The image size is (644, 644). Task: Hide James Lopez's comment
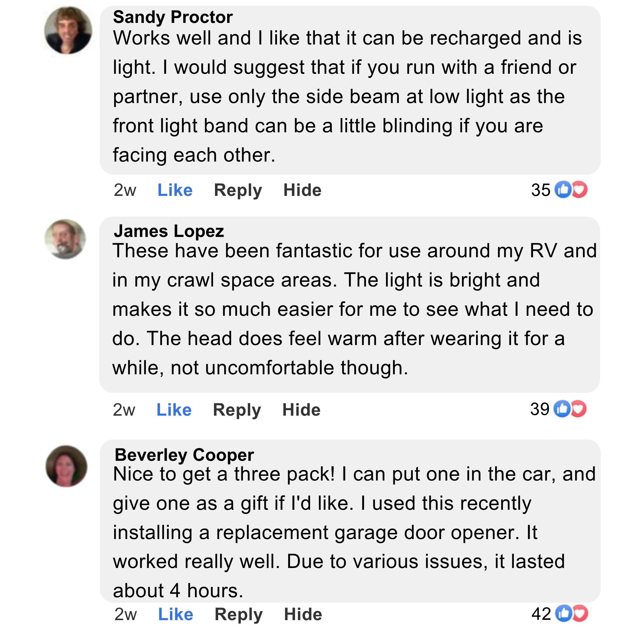click(301, 410)
